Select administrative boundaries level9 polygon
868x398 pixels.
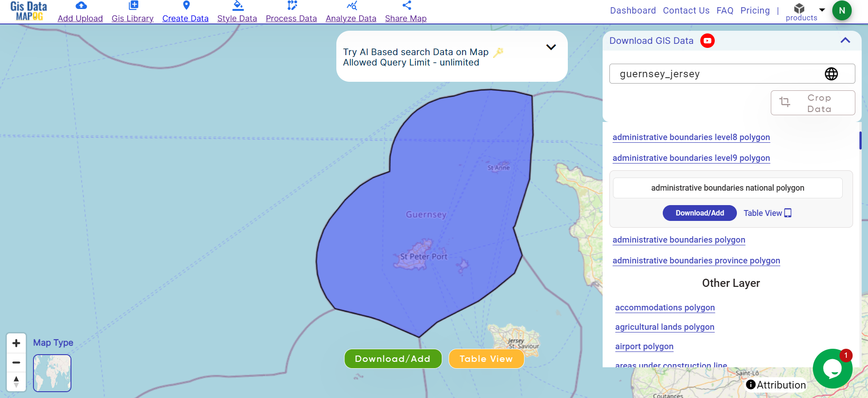pyautogui.click(x=691, y=158)
